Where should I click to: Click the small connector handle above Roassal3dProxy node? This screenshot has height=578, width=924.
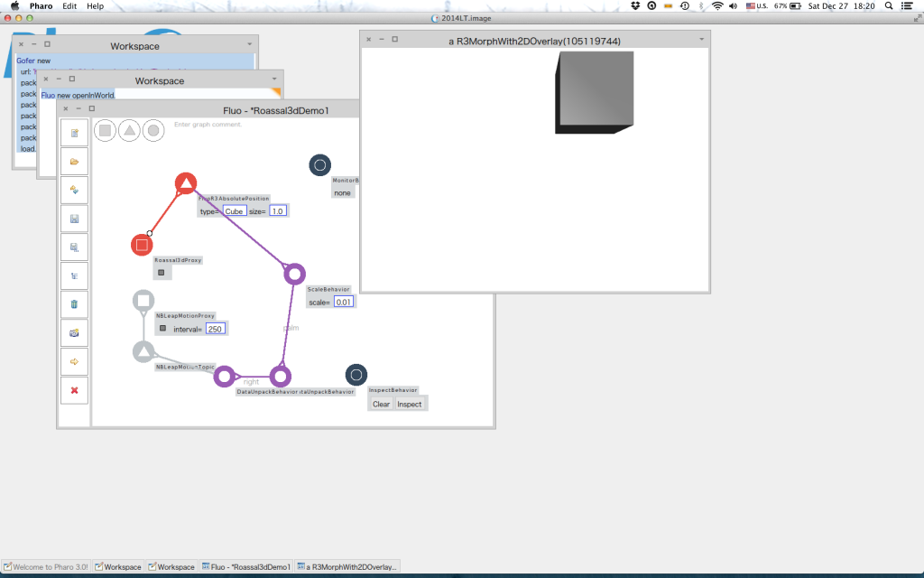(x=150, y=234)
